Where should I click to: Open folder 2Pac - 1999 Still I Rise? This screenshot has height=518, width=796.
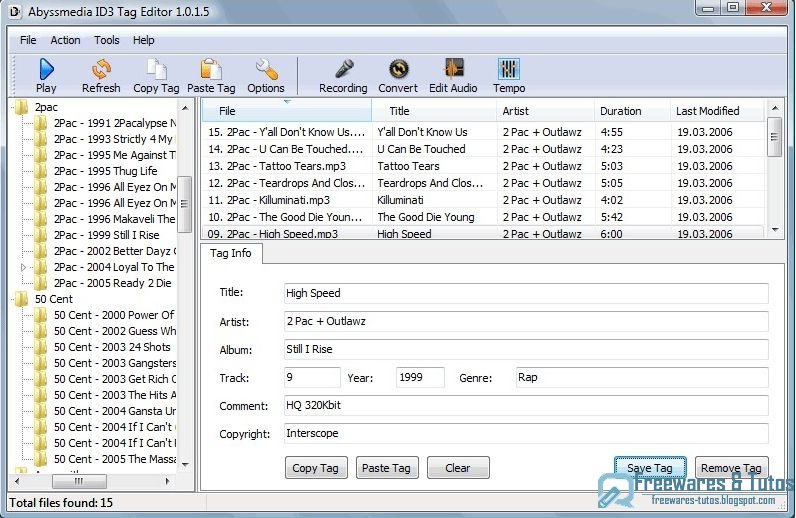(107, 235)
